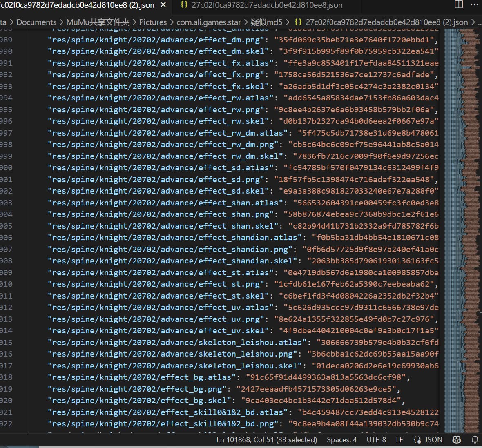Click the JSON braces icon in the second tab
The width and height of the screenshot is (482, 448).
point(184,5)
